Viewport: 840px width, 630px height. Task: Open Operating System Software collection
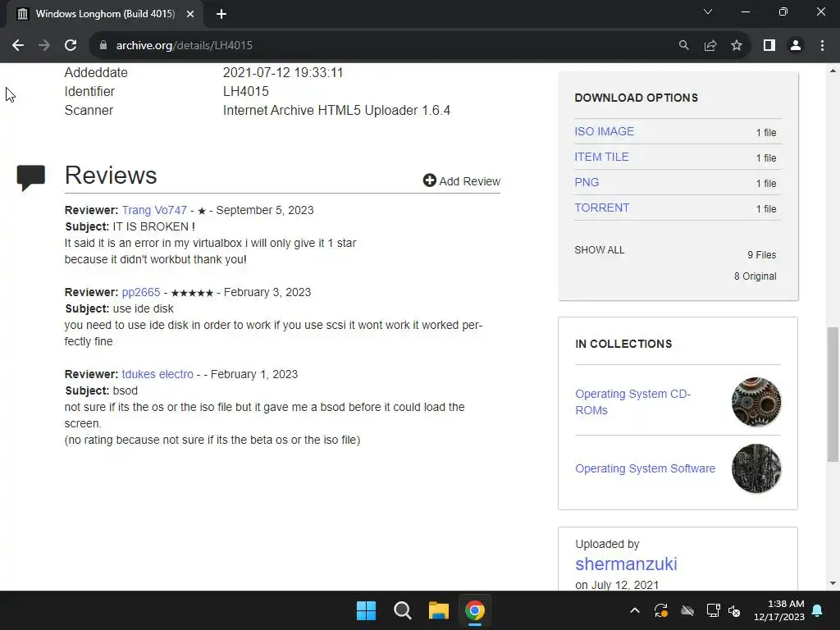point(645,468)
